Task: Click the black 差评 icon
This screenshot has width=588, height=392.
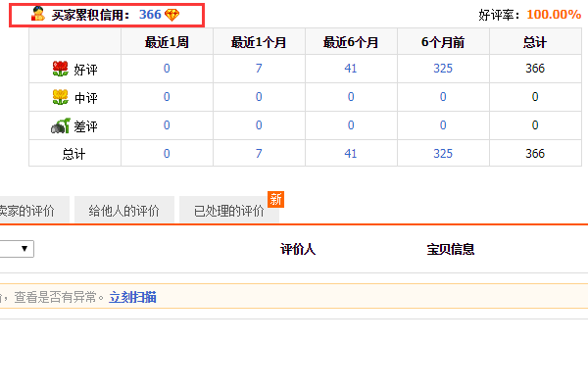Action: point(61,125)
